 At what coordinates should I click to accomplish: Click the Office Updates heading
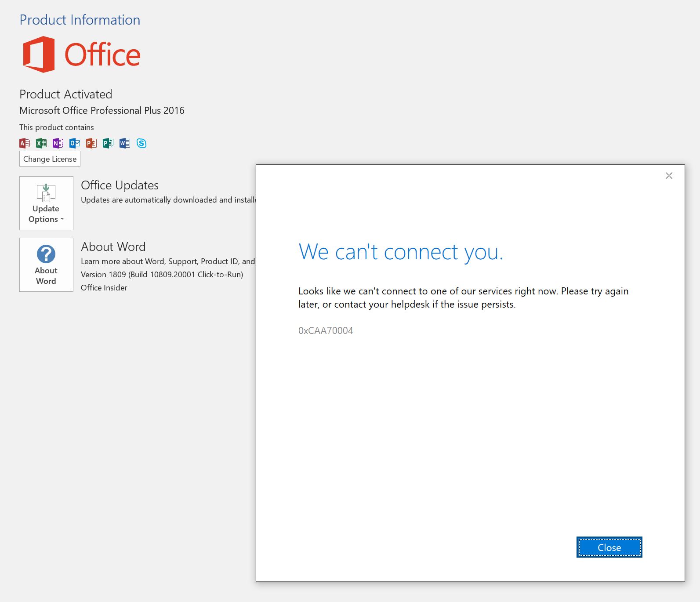pyautogui.click(x=120, y=185)
